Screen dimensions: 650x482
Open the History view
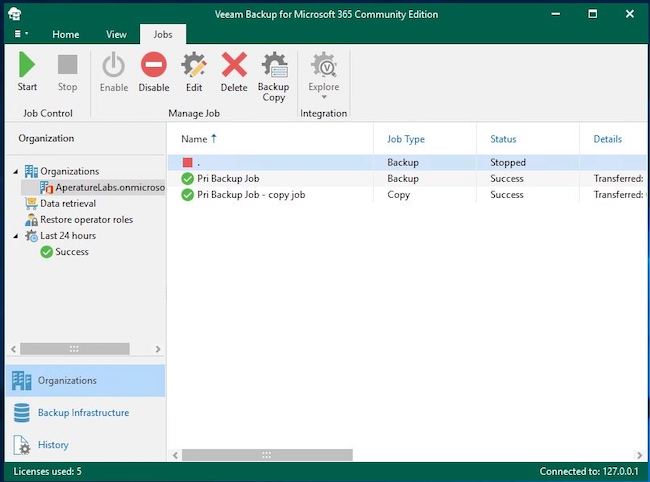(x=53, y=445)
